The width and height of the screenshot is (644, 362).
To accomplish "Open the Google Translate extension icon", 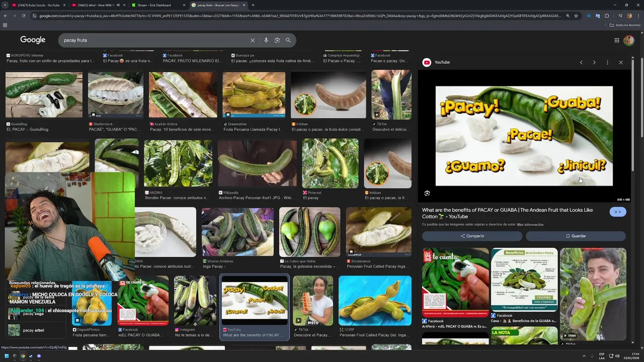I will click(x=598, y=16).
